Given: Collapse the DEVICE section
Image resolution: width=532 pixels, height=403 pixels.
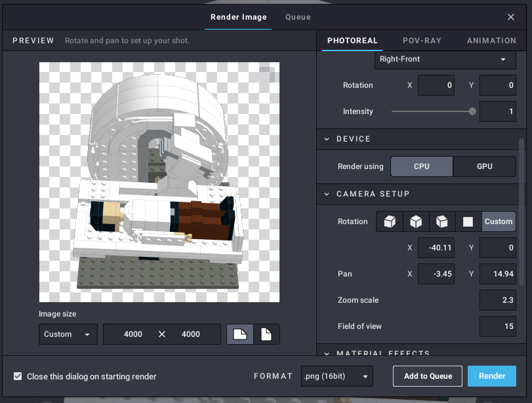Looking at the screenshot, I should coord(327,139).
